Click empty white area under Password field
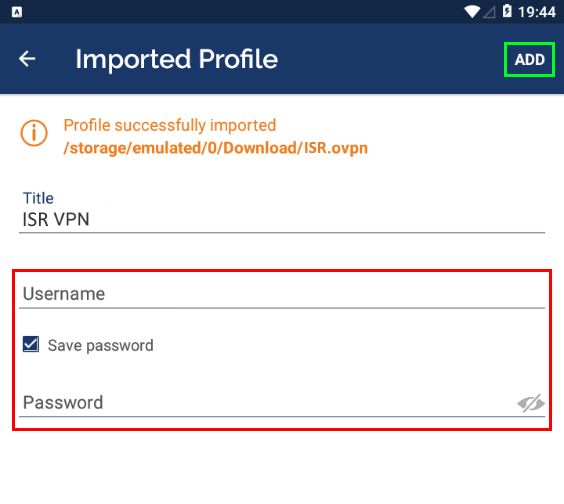 pyautogui.click(x=282, y=468)
